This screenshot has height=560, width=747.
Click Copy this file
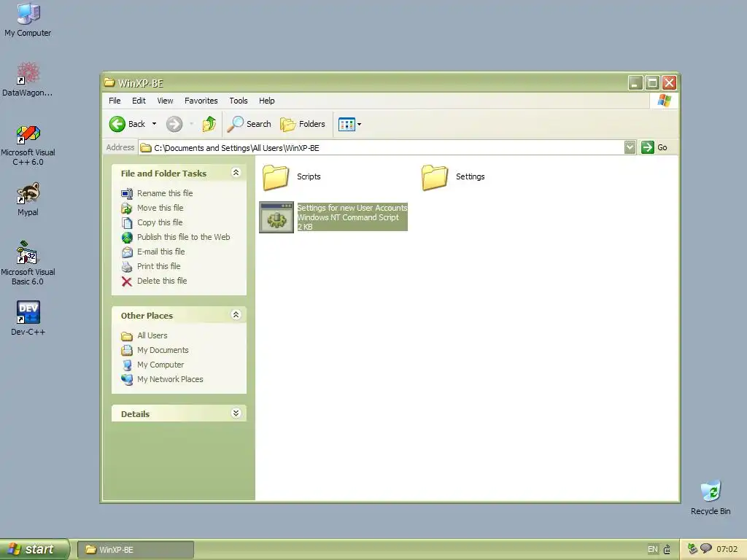[x=160, y=223]
